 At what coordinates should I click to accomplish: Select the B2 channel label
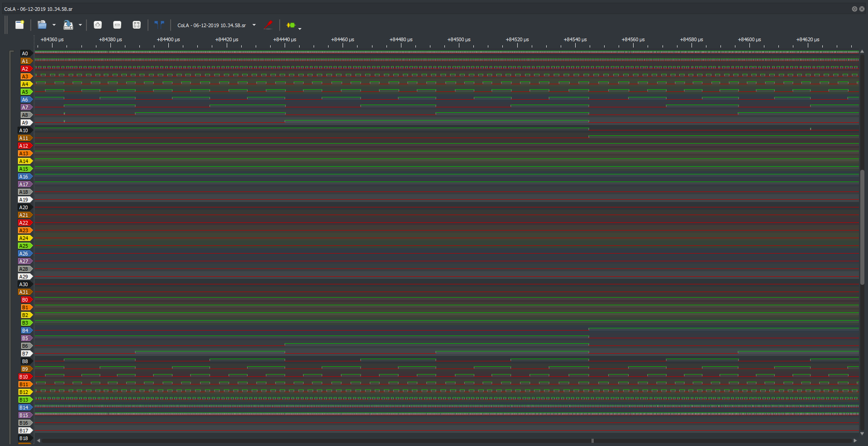pyautogui.click(x=26, y=315)
